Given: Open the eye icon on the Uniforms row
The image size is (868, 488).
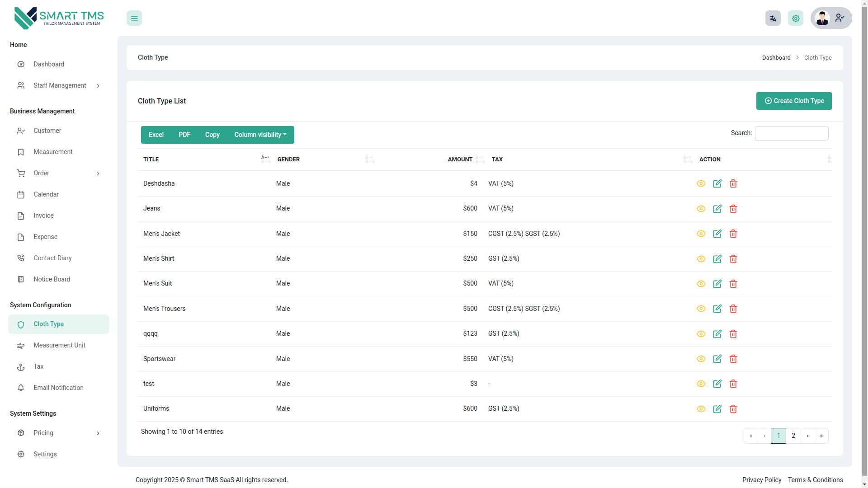Looking at the screenshot, I should (701, 408).
